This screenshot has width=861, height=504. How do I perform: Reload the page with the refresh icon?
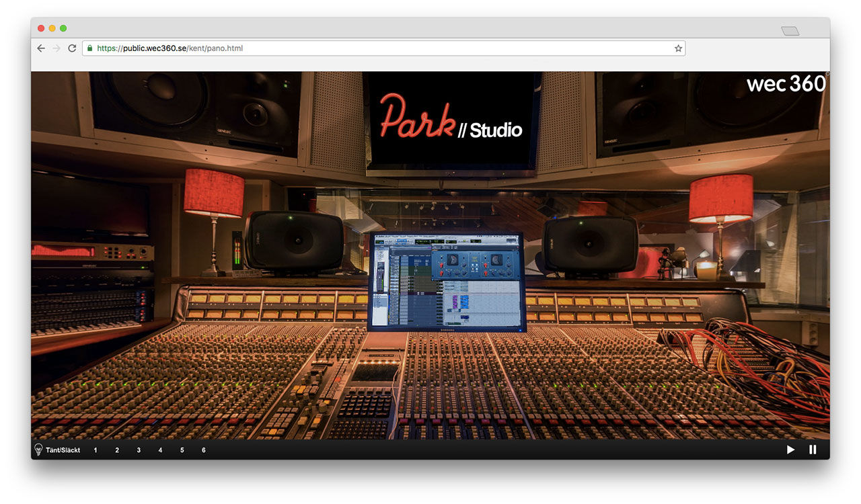pyautogui.click(x=72, y=48)
